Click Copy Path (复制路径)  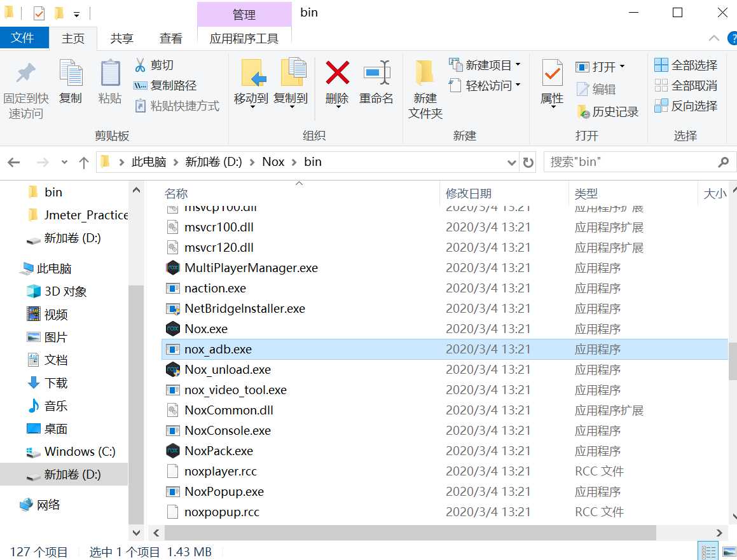click(165, 86)
